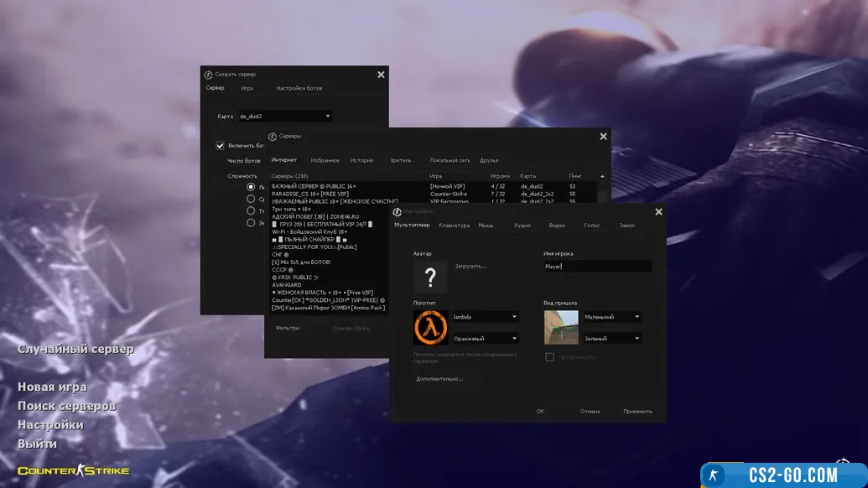Open the Избранное servers tab
The height and width of the screenshot is (488, 868).
(325, 160)
